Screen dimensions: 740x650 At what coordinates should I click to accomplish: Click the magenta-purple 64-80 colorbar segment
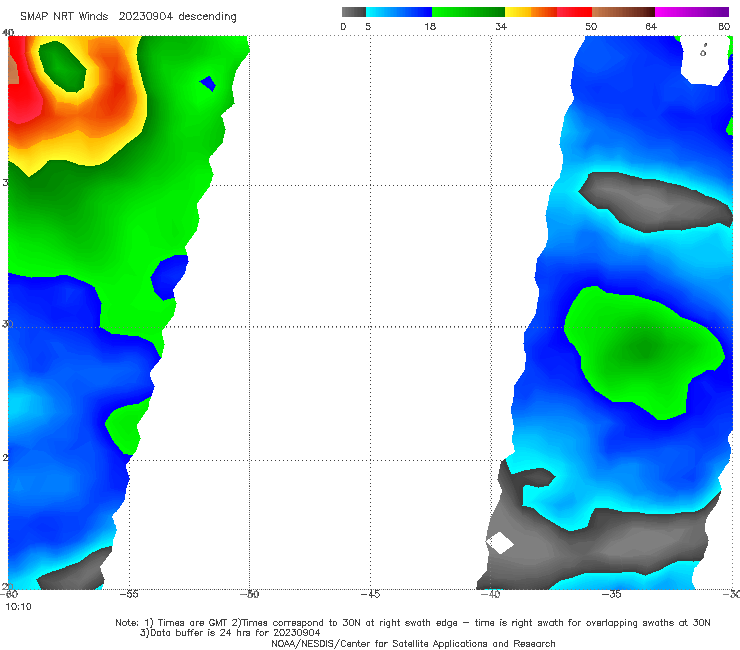692,12
